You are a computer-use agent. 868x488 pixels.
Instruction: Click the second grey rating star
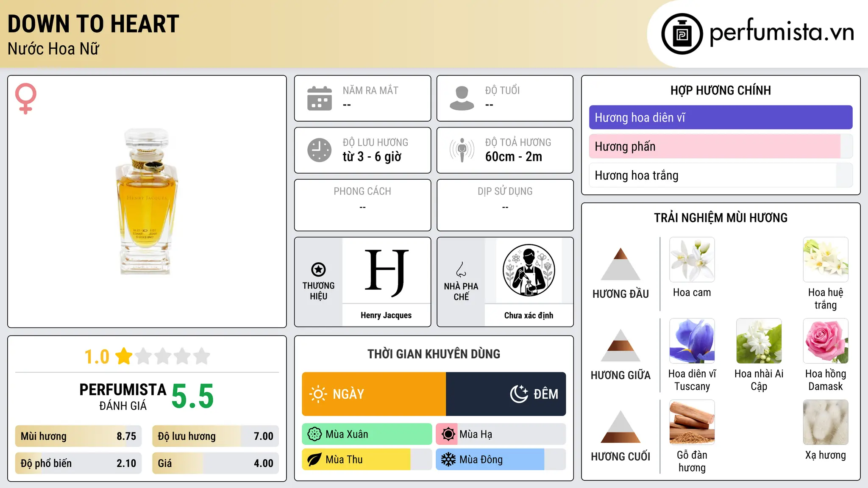[x=163, y=356]
